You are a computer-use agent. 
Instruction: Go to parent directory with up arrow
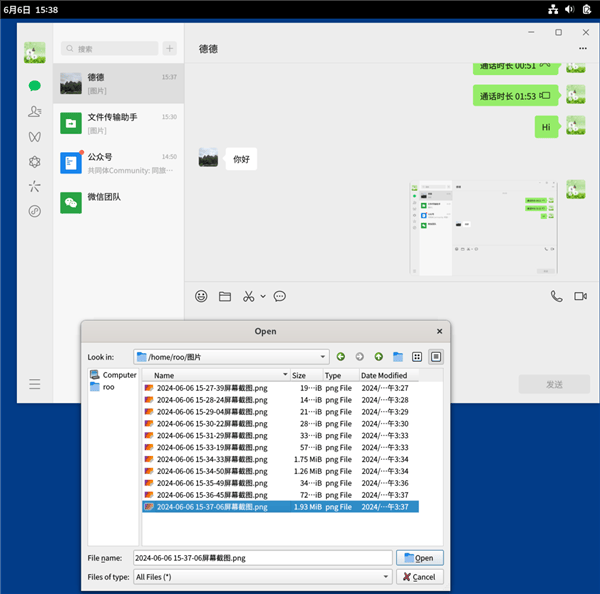click(379, 356)
